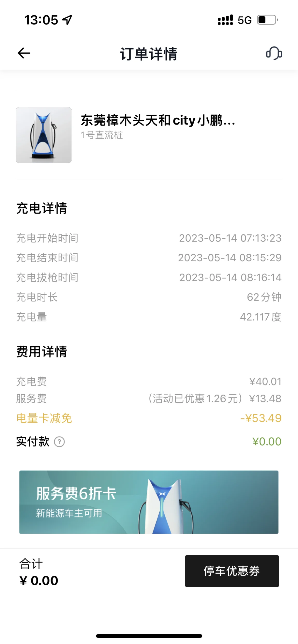This screenshot has height=644, width=298.
Task: Tap the question mark next to 实付款
Action: (59, 442)
